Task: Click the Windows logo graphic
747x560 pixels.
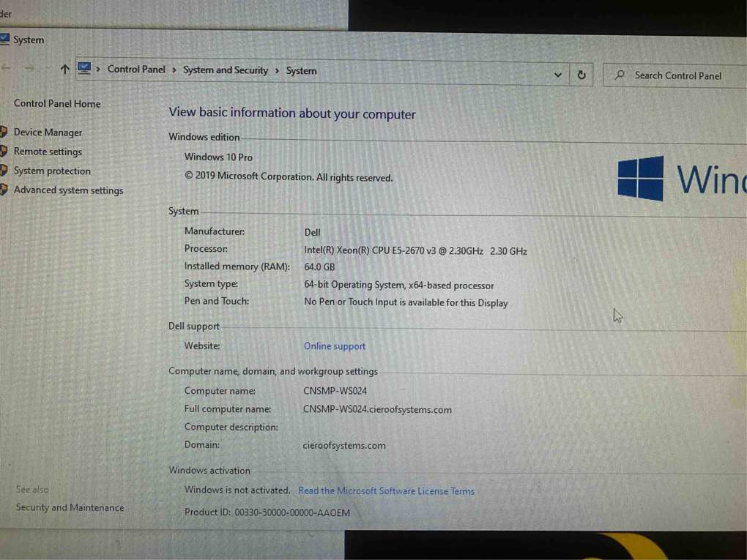Action: tap(640, 179)
